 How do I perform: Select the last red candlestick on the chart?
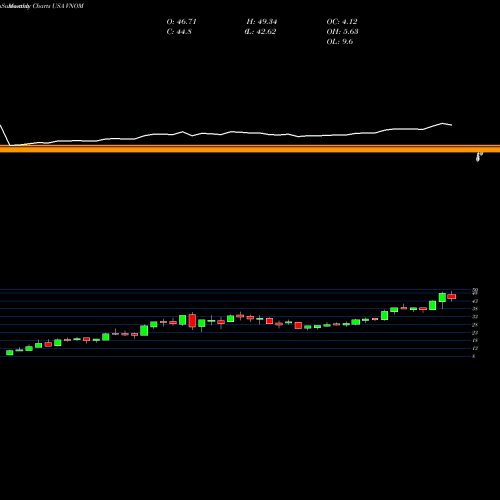pyautogui.click(x=452, y=297)
